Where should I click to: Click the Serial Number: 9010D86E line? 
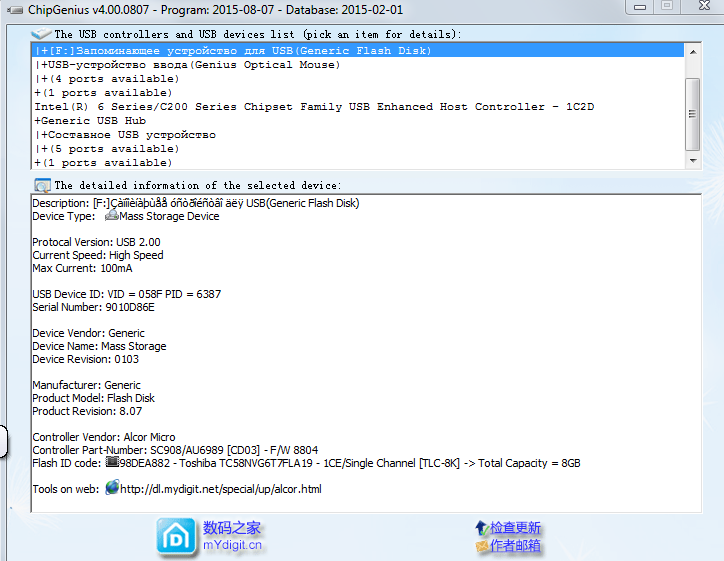(x=93, y=307)
